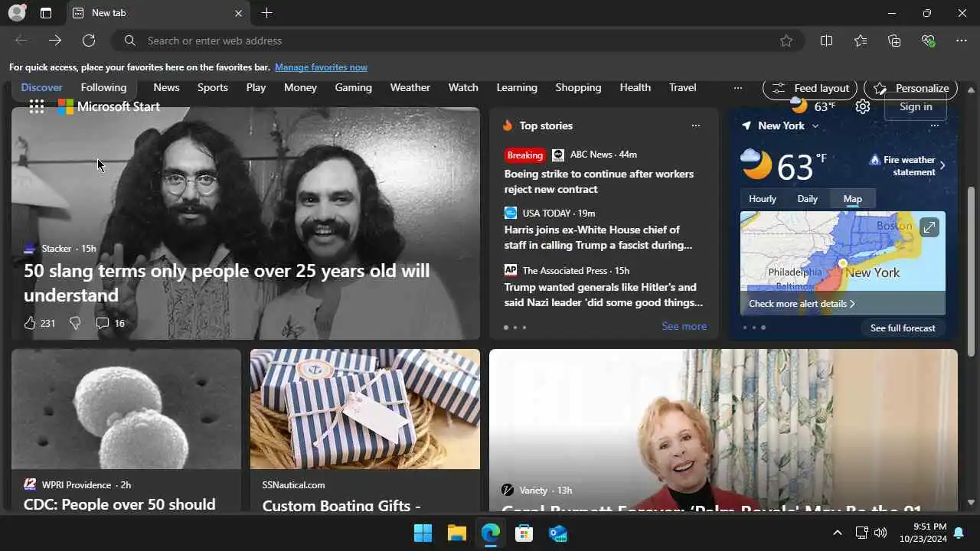
Task: Click See more in Top stories
Action: 684,326
